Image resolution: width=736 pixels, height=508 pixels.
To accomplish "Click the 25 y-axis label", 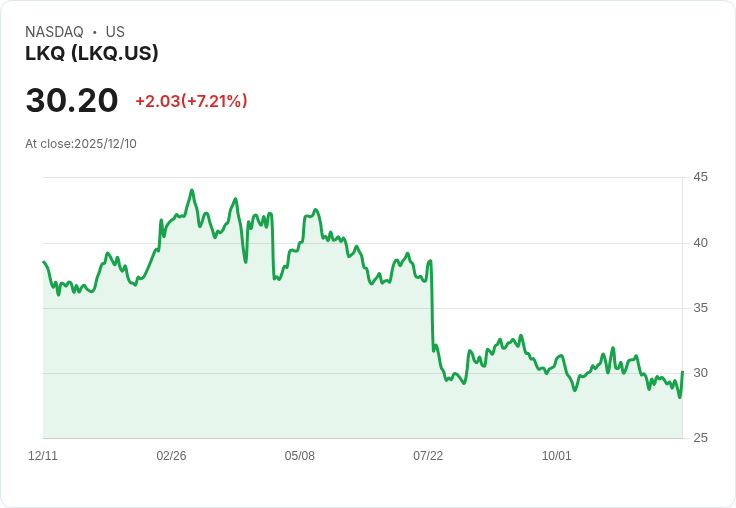I will pos(701,437).
